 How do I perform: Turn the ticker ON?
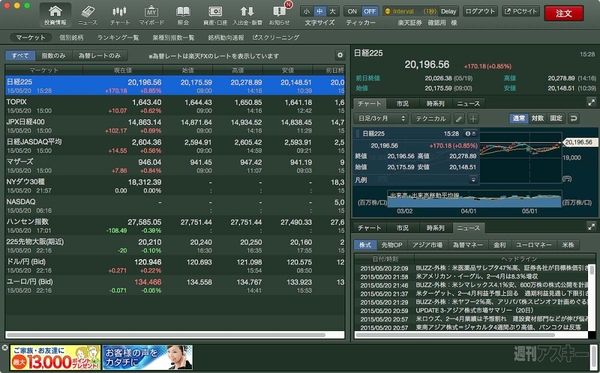pyautogui.click(x=352, y=11)
